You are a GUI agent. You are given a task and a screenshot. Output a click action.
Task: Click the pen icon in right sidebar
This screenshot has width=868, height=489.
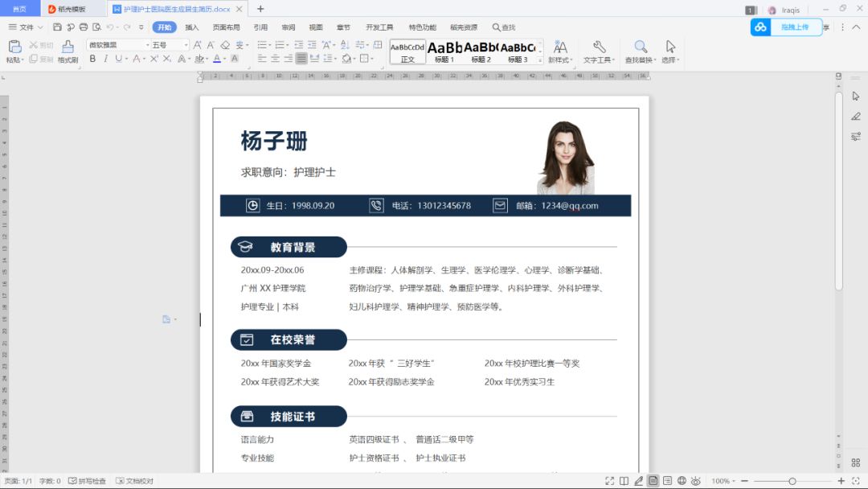(856, 117)
